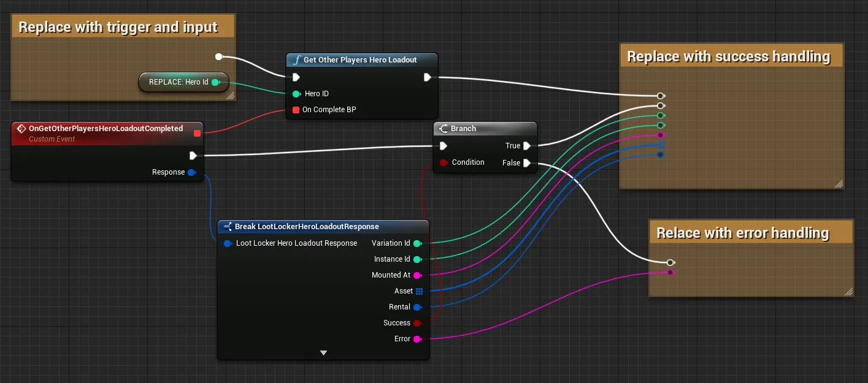868x383 pixels.
Task: Select the 'Relace with error handling' comment header
Action: [751, 233]
